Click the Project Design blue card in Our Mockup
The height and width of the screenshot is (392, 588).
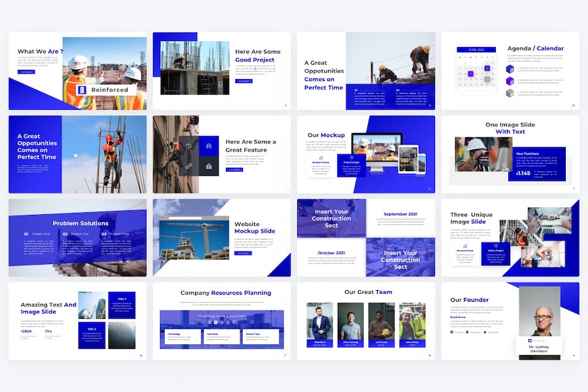[351, 166]
